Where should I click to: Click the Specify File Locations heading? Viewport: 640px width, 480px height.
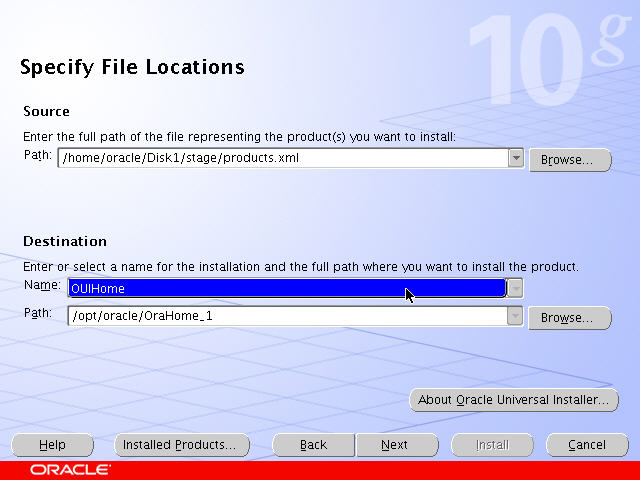point(132,67)
